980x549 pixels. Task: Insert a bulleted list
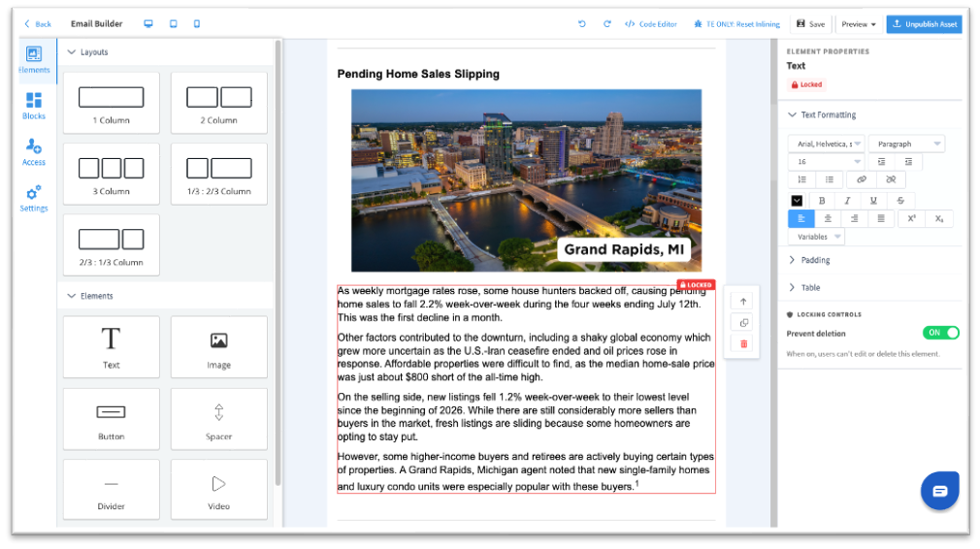[x=830, y=179]
